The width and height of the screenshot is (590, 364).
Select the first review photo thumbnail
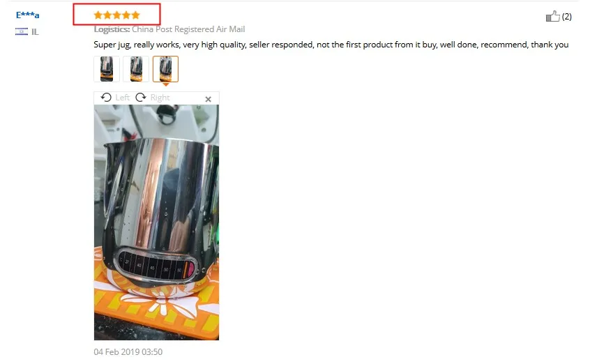point(107,69)
